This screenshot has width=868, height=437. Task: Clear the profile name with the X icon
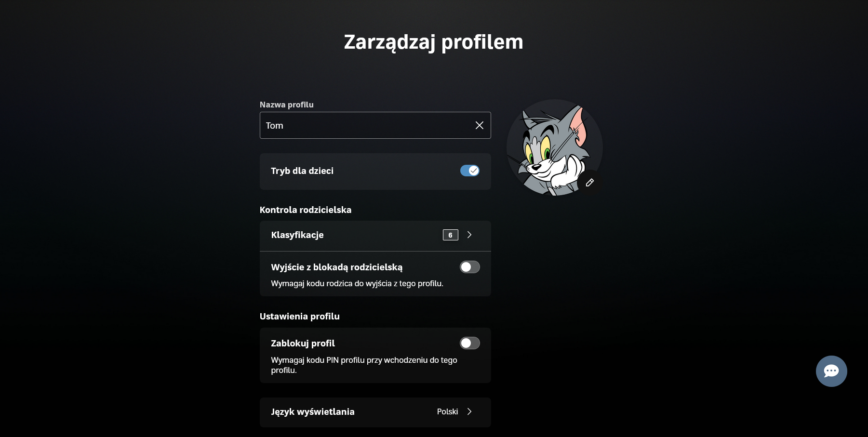pos(479,125)
